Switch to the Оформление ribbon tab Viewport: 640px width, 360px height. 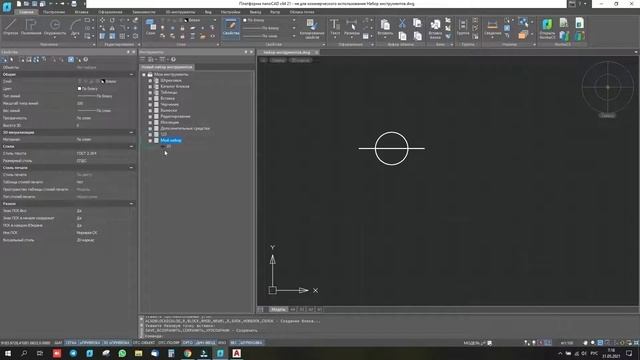(110, 12)
